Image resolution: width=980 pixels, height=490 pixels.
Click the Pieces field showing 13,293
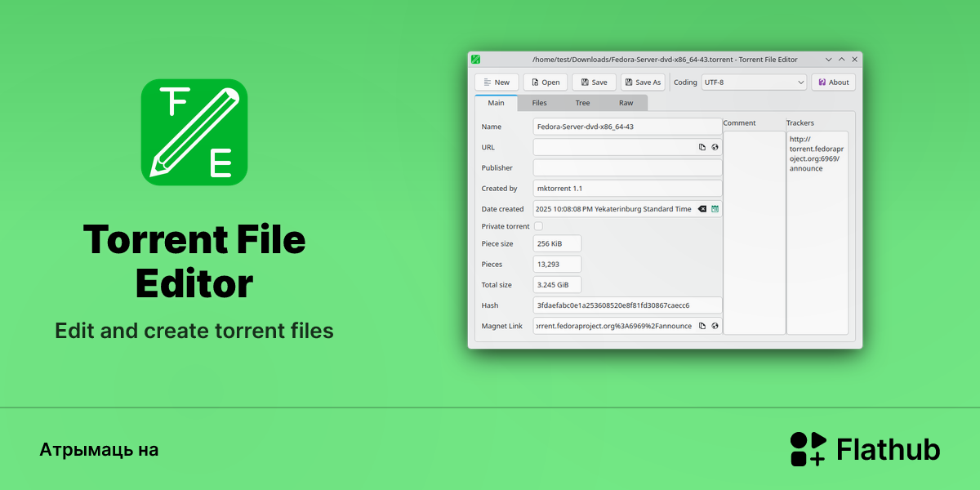coord(557,264)
